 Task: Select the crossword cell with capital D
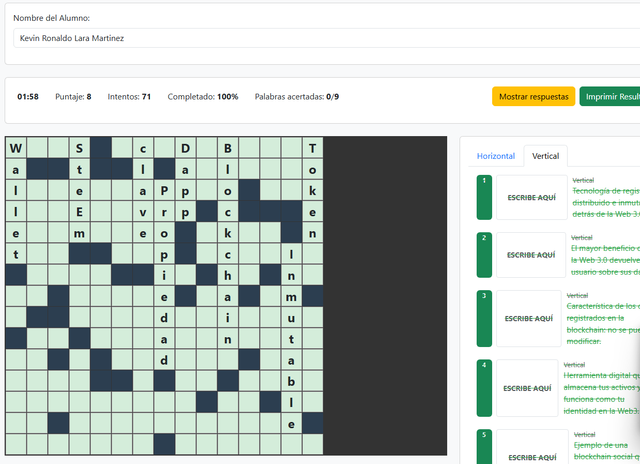click(185, 148)
